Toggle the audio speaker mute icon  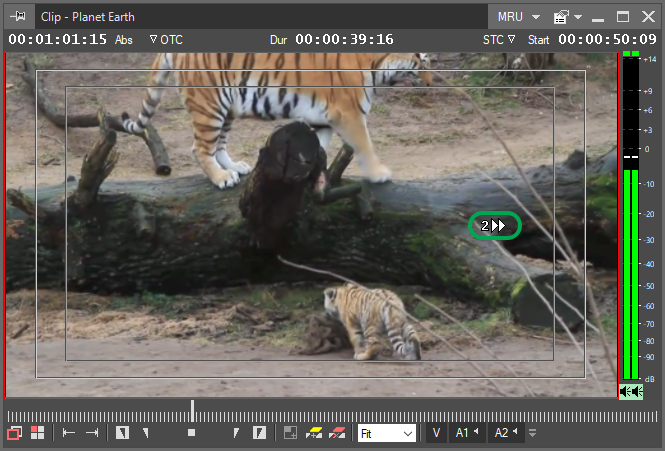tap(630, 391)
